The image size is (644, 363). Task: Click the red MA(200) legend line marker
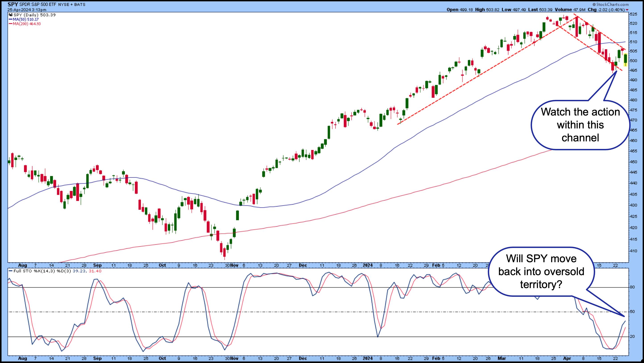pyautogui.click(x=10, y=24)
